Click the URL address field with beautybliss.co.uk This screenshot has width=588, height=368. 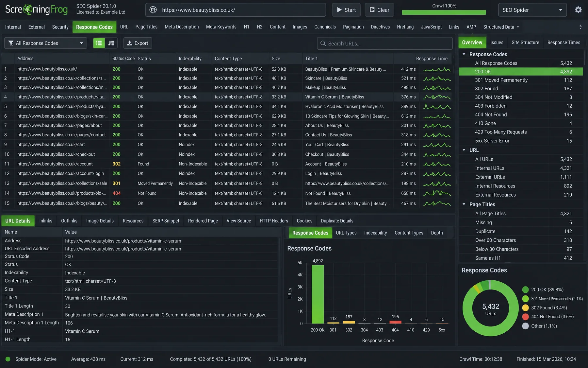point(236,10)
